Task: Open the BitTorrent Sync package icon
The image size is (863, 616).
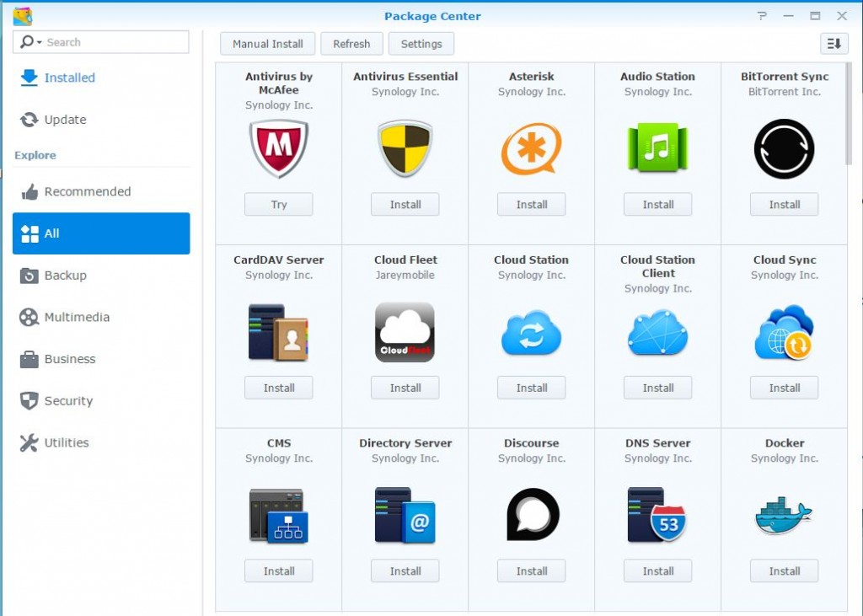Action: (x=784, y=148)
